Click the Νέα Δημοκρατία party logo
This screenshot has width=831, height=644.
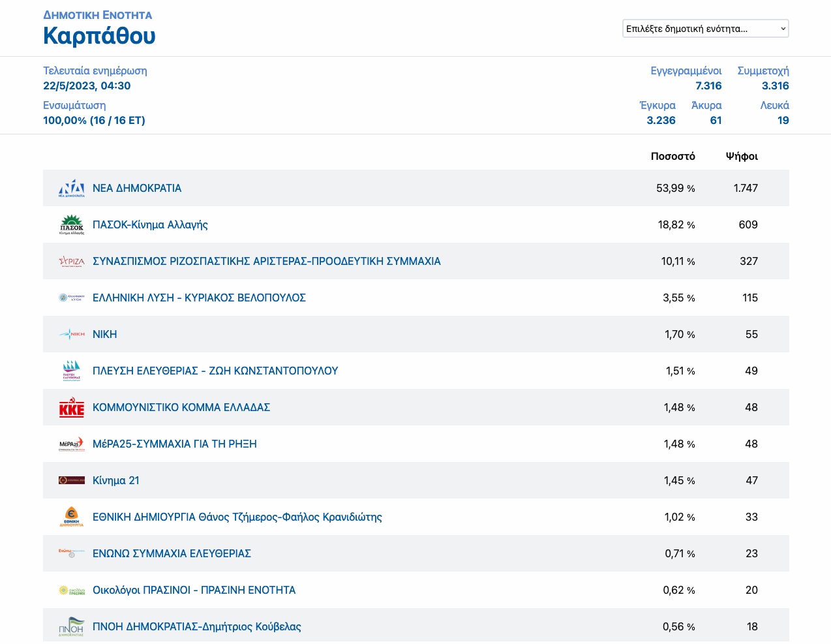[x=72, y=188]
